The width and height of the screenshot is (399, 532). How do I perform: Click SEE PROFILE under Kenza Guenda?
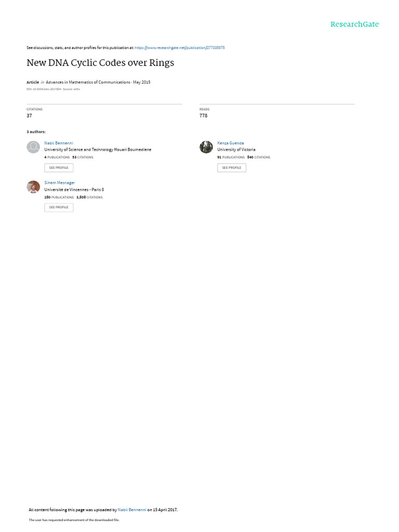[x=232, y=168]
